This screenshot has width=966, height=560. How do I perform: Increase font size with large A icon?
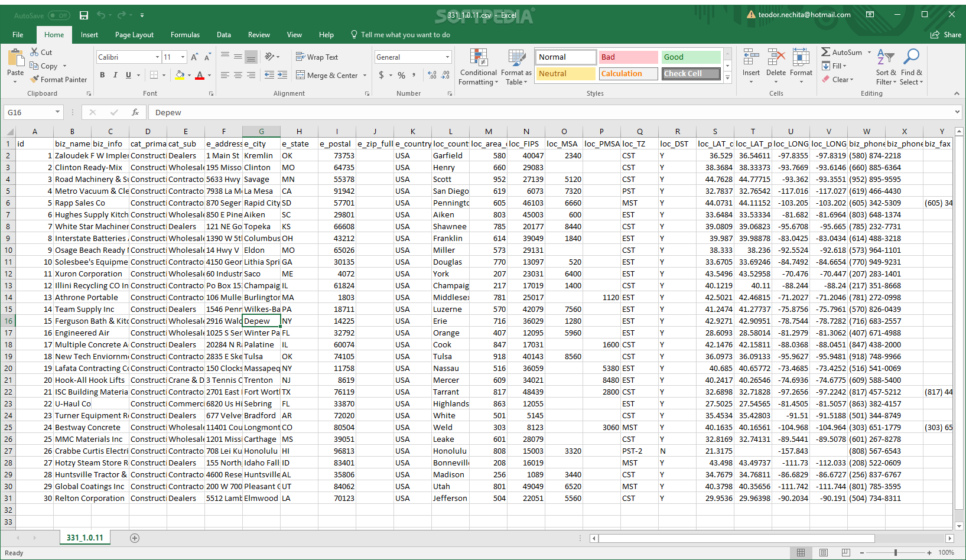(194, 57)
